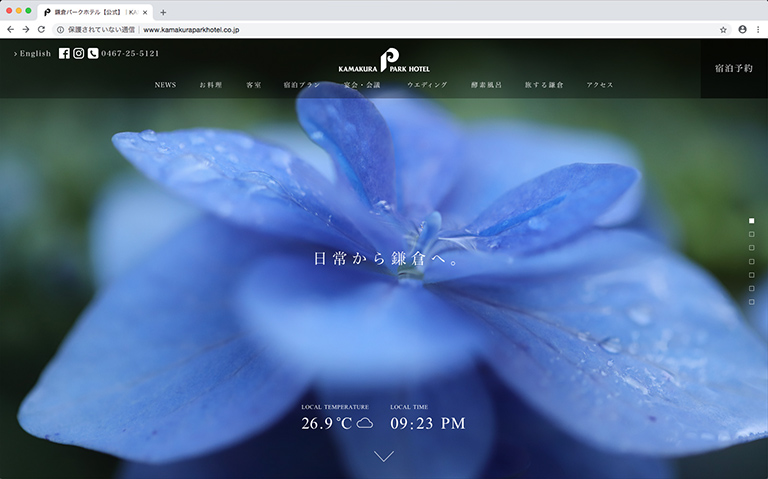Open the NEWS menu item
This screenshot has height=479, width=768.
point(165,85)
